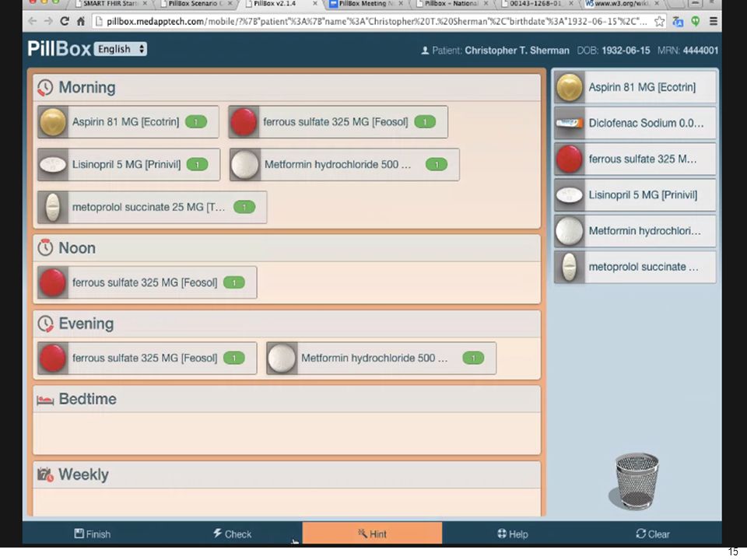Viewport: 747px width, 560px height.
Task: Click Aspirin pill image in Morning section
Action: (x=53, y=122)
